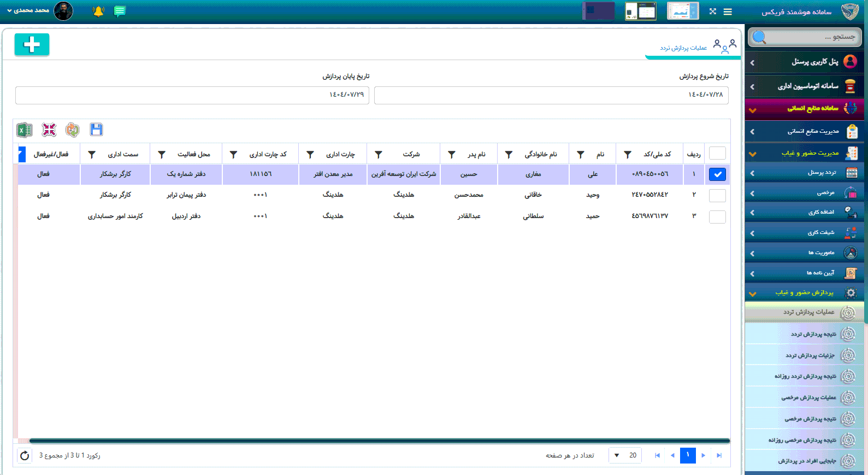Open the notification bell in header
Viewport: 868px width, 475px height.
98,11
